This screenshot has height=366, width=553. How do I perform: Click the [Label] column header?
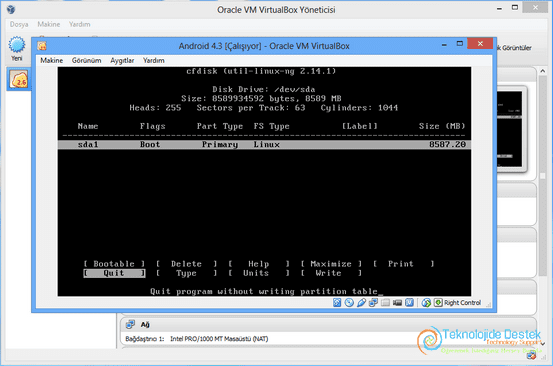click(x=359, y=126)
